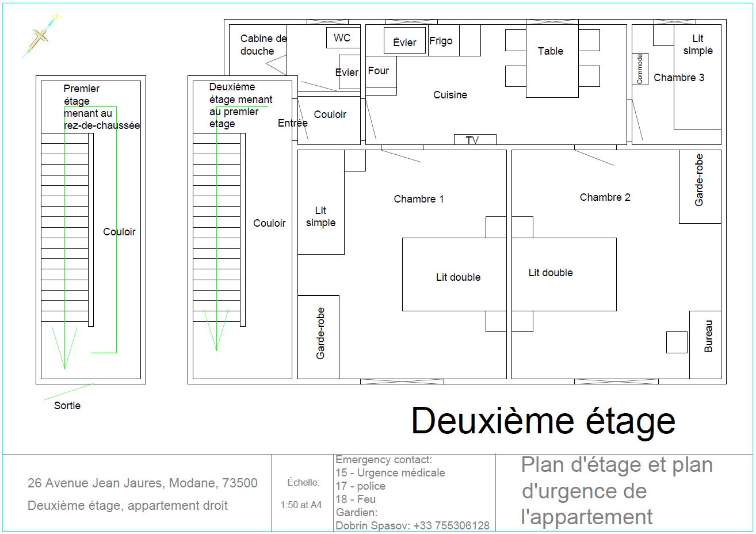Screen dimensions: 756x534
Task: Click the 'Four' label
Action: [x=378, y=71]
